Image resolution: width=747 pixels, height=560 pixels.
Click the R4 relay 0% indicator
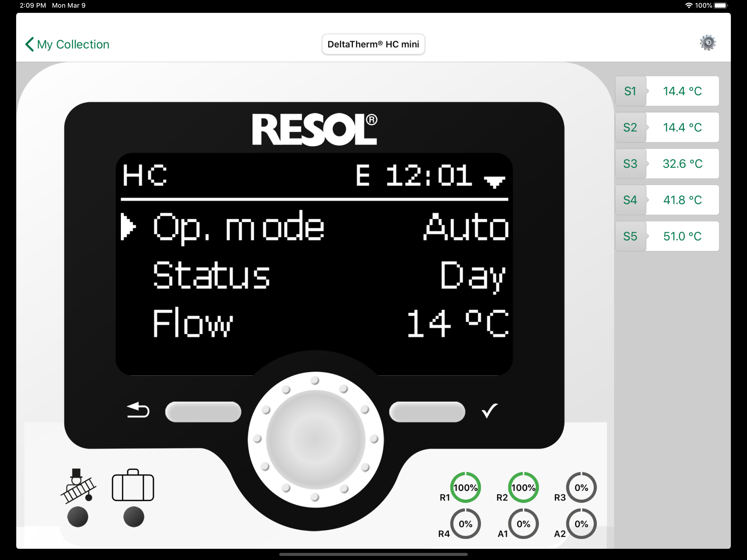pyautogui.click(x=465, y=524)
